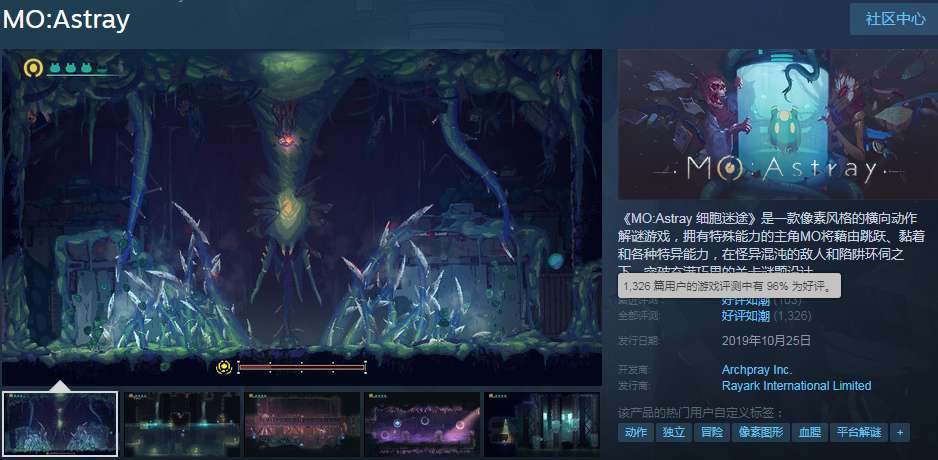Select the 动作 tag
The image size is (938, 460).
(635, 432)
